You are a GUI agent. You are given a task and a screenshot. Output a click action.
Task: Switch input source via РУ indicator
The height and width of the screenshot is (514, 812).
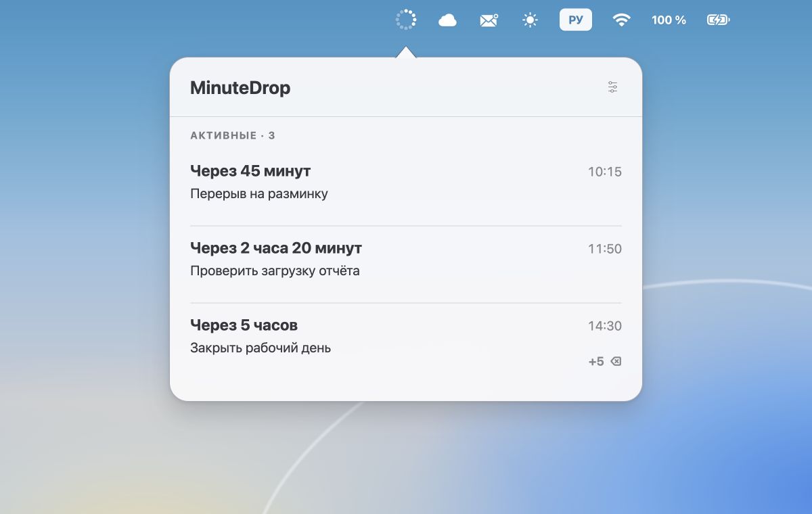click(576, 20)
